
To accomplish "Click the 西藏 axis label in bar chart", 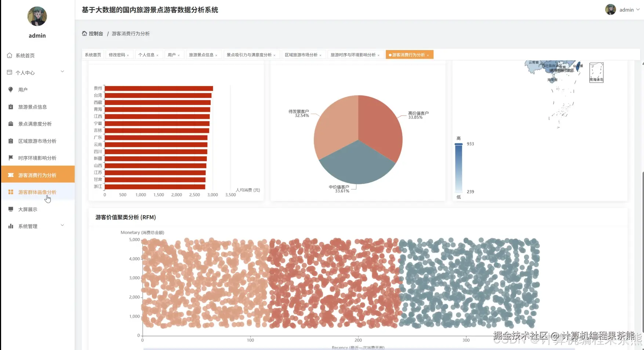I will (x=98, y=102).
